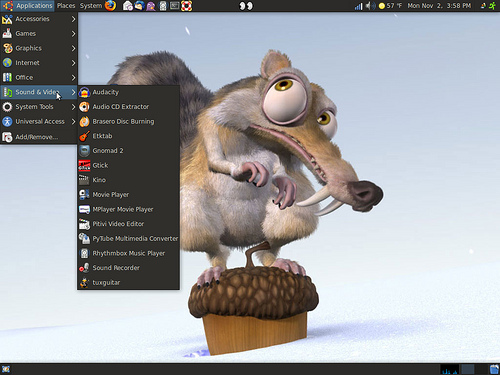Launch Firefox from the top panel

coord(110,6)
